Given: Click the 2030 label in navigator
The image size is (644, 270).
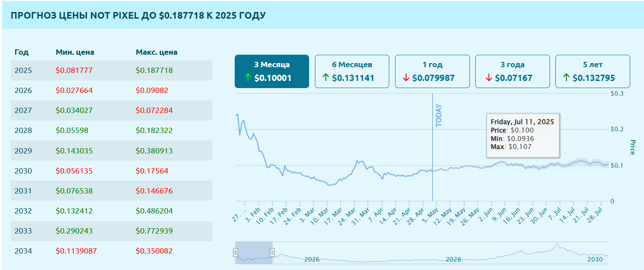Looking at the screenshot, I should click(595, 259).
